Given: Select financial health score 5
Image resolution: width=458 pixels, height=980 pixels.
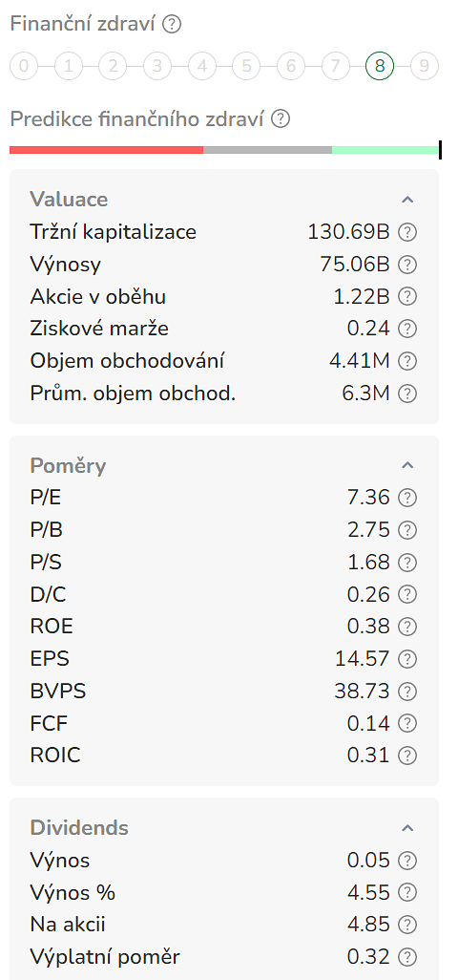Looking at the screenshot, I should (x=246, y=66).
